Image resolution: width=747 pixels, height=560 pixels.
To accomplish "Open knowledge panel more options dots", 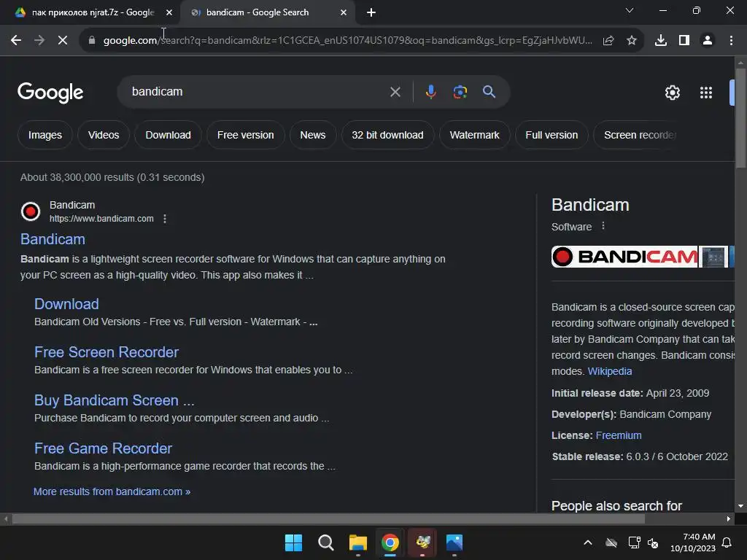I will (x=603, y=226).
